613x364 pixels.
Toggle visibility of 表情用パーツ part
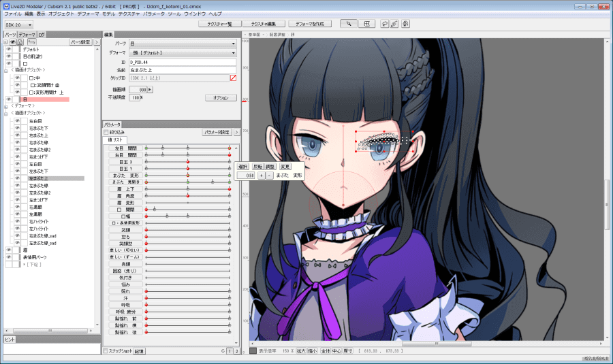click(9, 257)
